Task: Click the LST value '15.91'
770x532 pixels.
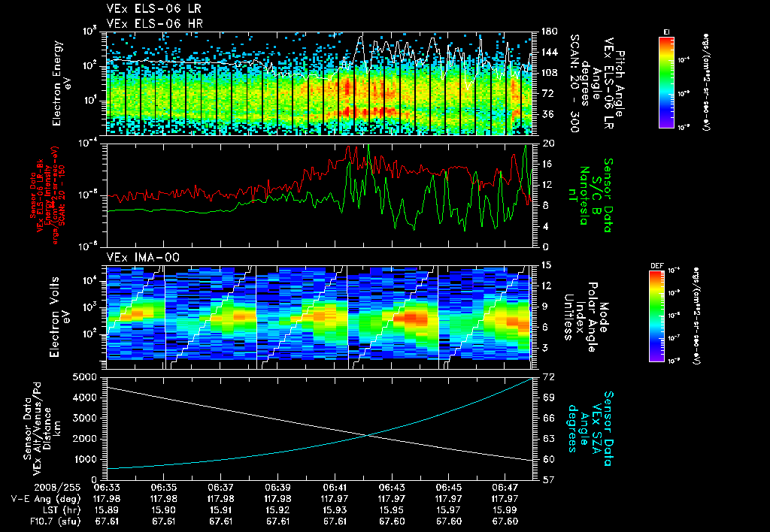Action: (x=220, y=510)
